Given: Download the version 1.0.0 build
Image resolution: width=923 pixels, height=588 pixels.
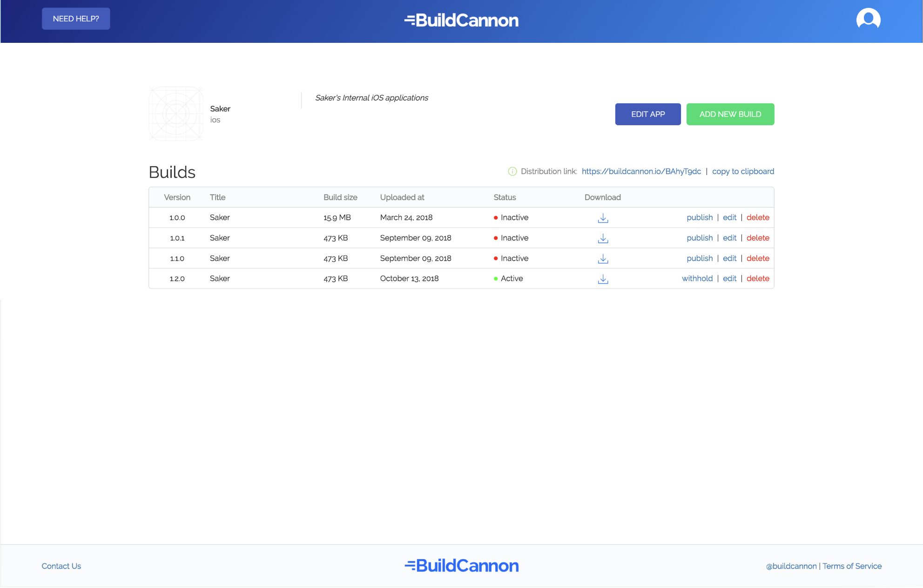Looking at the screenshot, I should point(603,218).
